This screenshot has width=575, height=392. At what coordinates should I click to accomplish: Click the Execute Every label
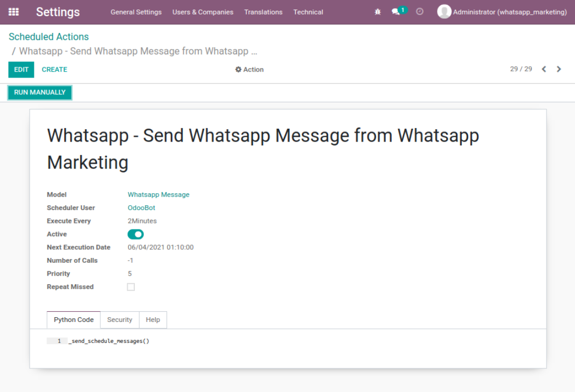click(x=68, y=221)
